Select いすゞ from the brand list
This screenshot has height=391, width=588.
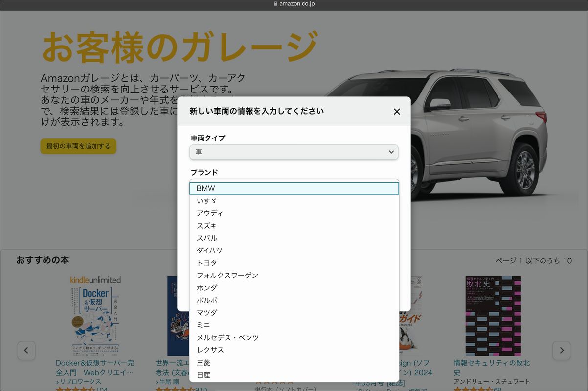point(294,201)
